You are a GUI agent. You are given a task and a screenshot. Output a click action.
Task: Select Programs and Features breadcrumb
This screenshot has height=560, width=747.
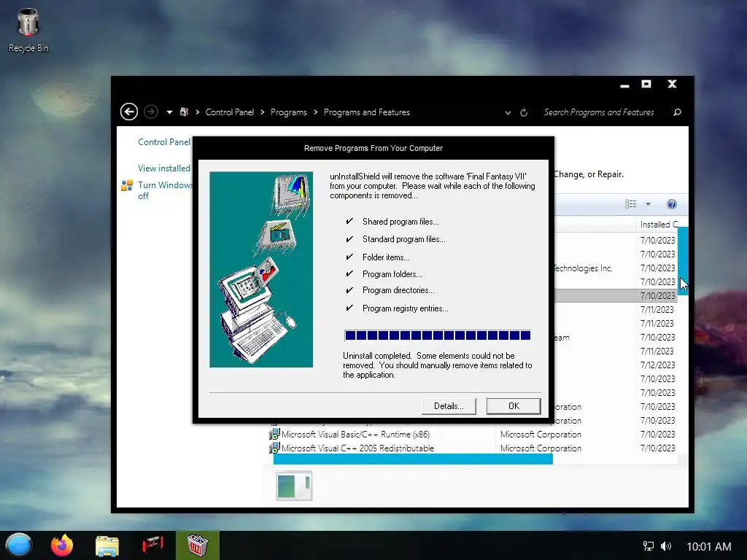367,112
